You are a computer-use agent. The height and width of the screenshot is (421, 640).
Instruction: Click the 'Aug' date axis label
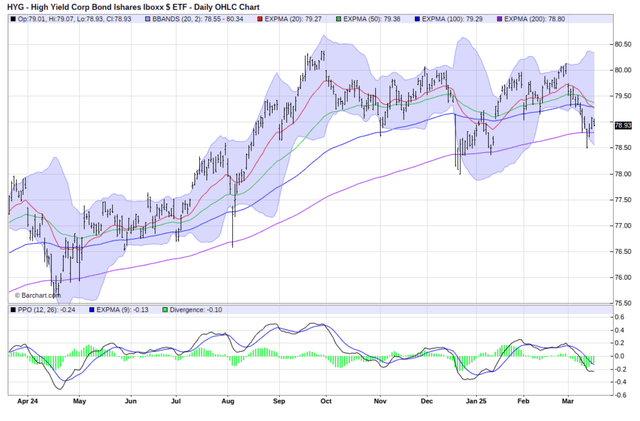(228, 401)
